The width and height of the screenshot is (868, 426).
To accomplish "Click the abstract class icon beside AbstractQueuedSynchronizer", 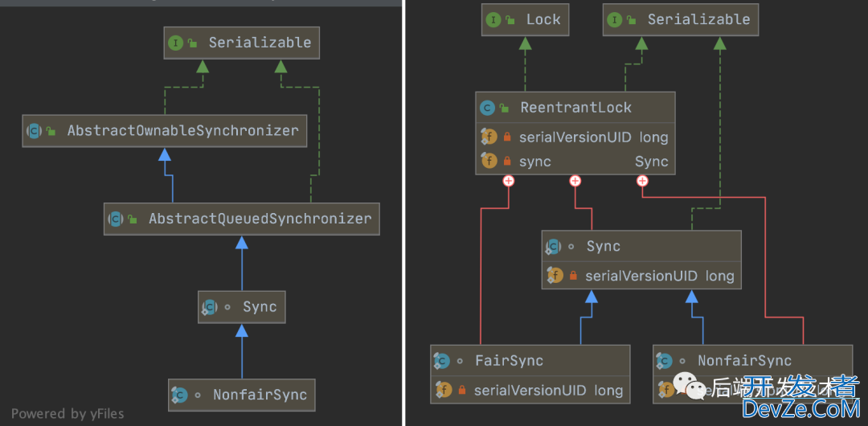I will click(x=116, y=219).
